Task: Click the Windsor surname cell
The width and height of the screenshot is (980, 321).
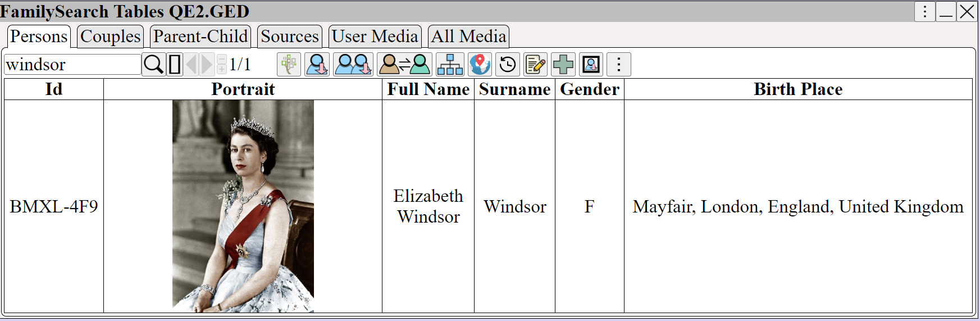Action: [515, 206]
